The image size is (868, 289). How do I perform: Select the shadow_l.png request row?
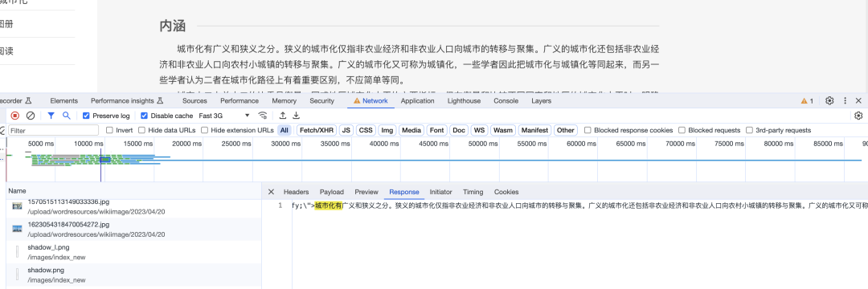pyautogui.click(x=134, y=251)
